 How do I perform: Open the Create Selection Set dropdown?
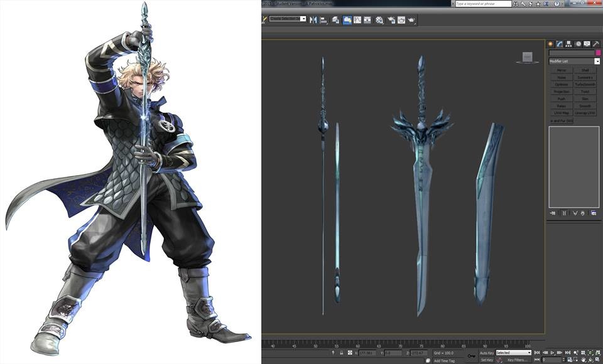(x=304, y=19)
